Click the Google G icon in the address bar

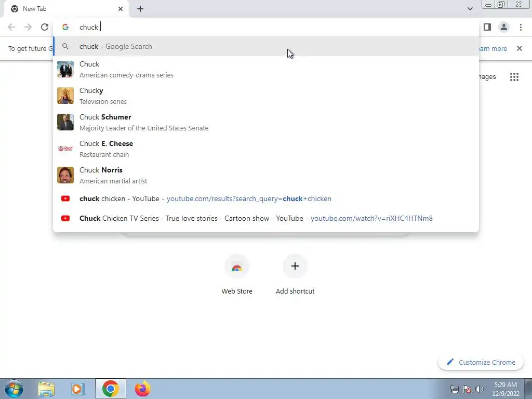(x=65, y=27)
